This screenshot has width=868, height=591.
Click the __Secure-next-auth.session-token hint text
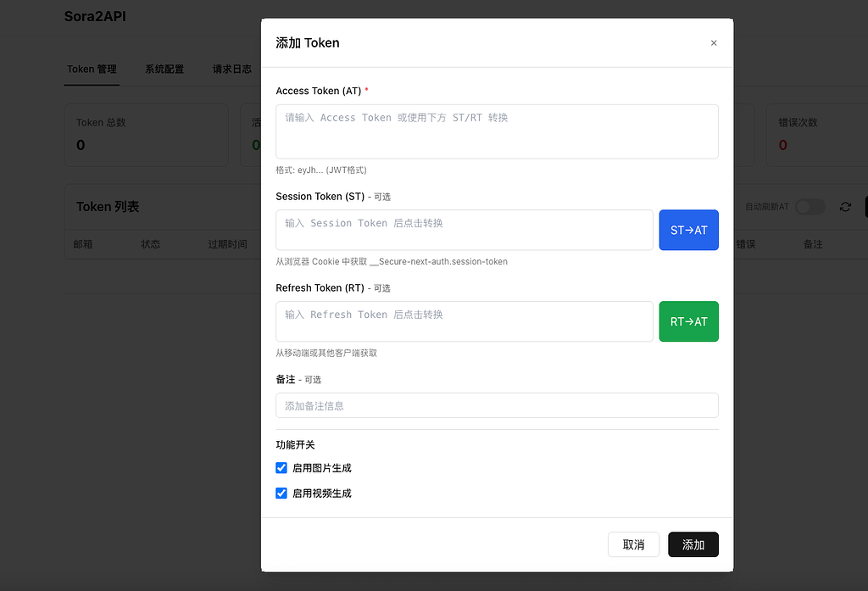tap(438, 261)
